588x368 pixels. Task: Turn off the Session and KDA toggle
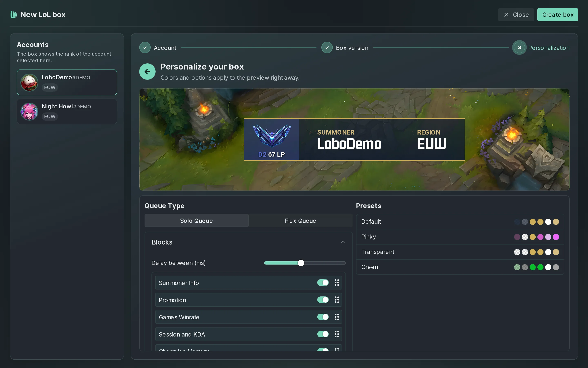tap(323, 334)
